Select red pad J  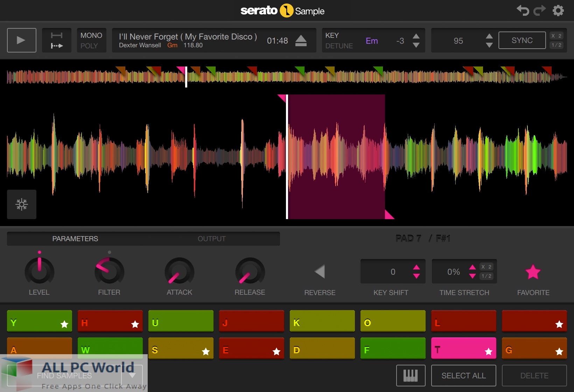pos(252,321)
